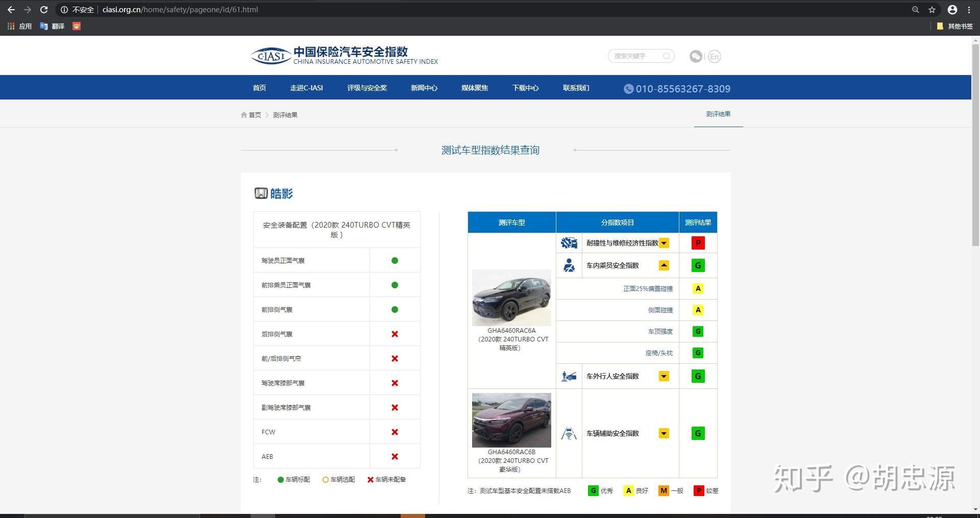Click the red X for FCW
The image size is (980, 518).
point(395,432)
